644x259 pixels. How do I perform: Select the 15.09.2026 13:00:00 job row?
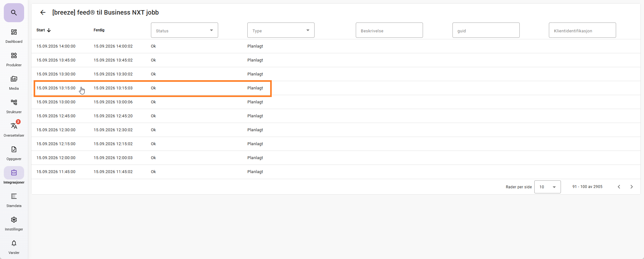pos(336,102)
